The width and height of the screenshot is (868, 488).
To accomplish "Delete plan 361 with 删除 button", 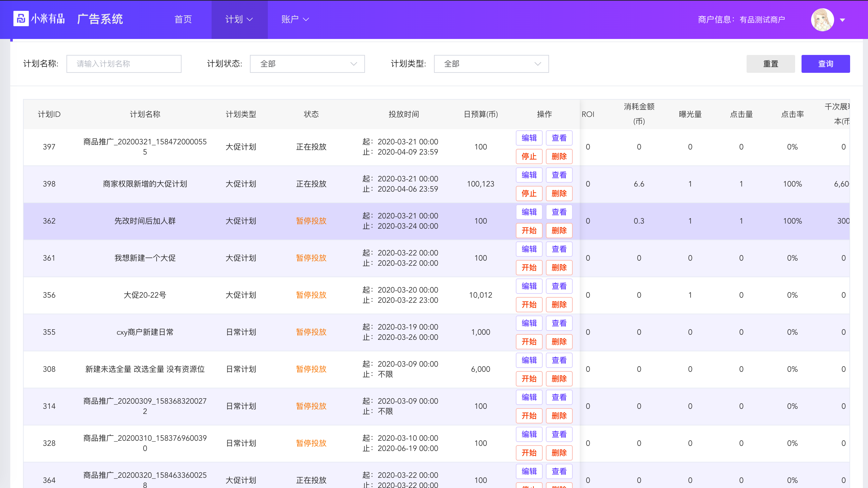I will (559, 267).
